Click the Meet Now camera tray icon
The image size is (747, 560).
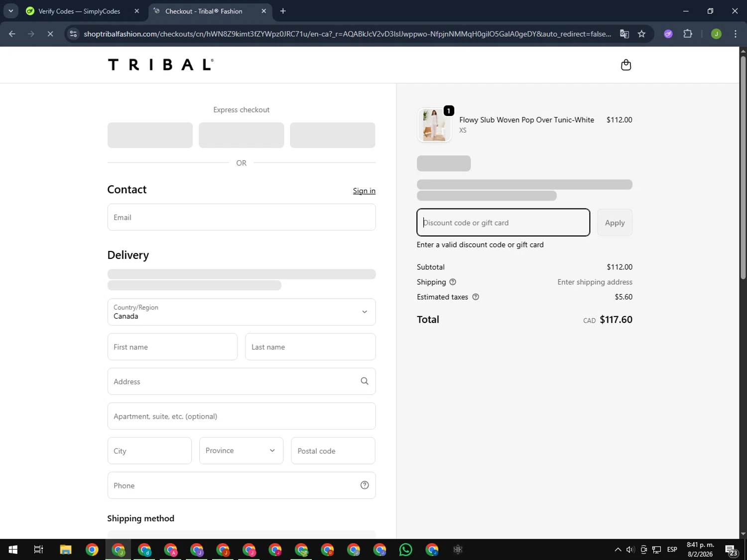[644, 550]
